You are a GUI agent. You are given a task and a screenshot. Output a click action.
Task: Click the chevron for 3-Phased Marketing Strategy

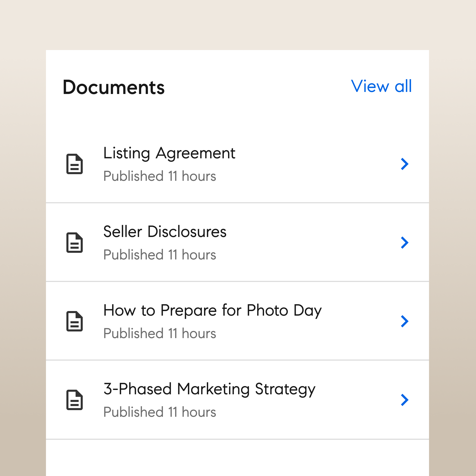pyautogui.click(x=404, y=400)
